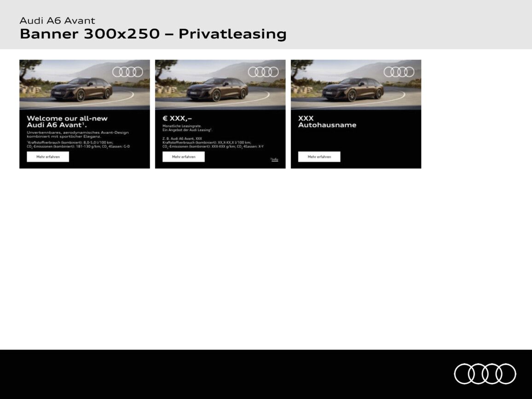Viewport: 532px width, 399px height.
Task: Click the fuel consumption footnote in Welcome banner
Action: (x=78, y=145)
